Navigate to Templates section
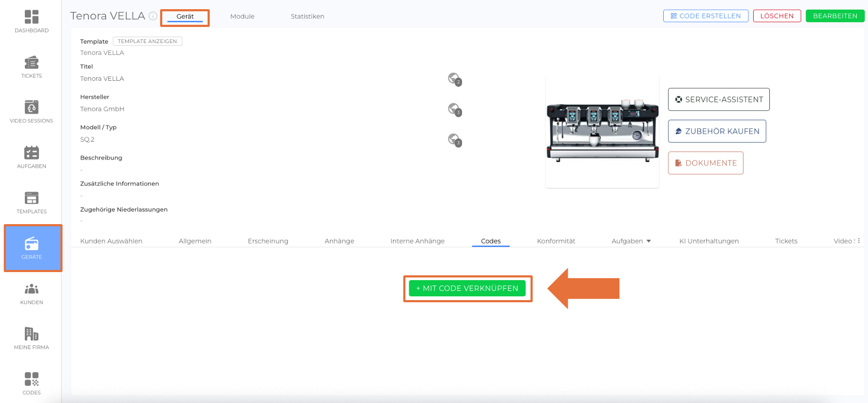The height and width of the screenshot is (403, 868). [31, 203]
